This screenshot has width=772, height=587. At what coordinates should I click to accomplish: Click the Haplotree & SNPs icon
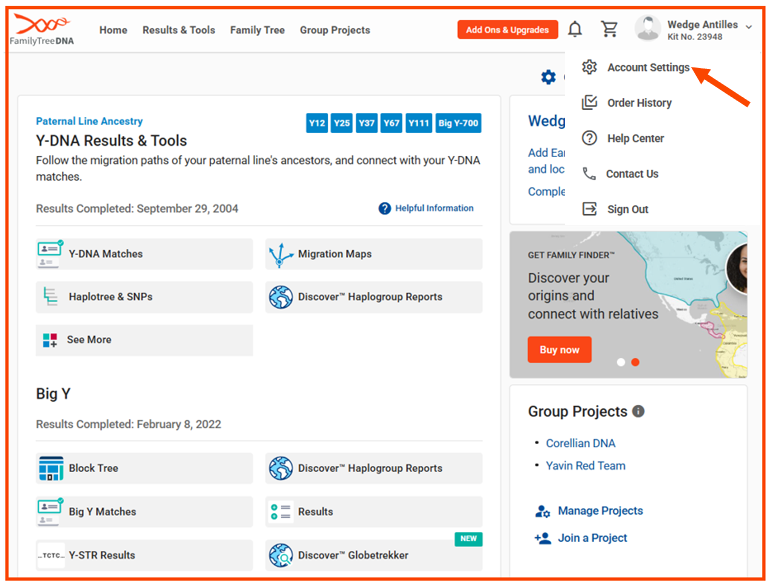50,296
